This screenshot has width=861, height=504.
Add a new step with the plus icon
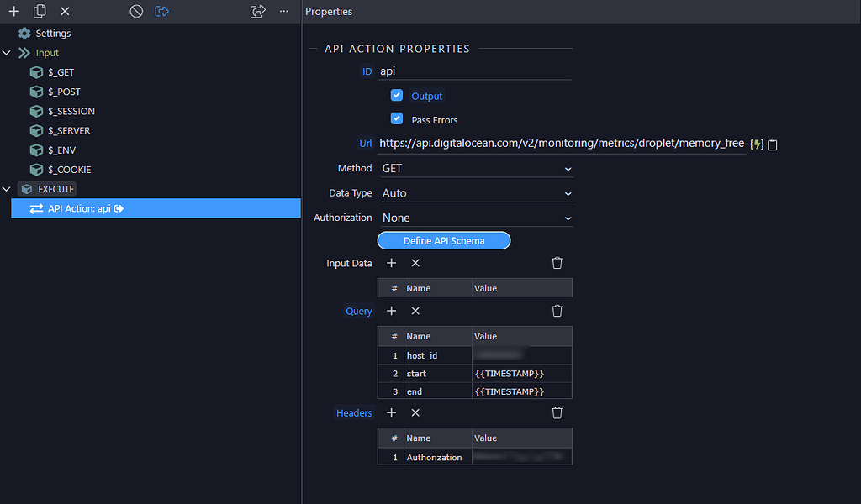pos(15,11)
